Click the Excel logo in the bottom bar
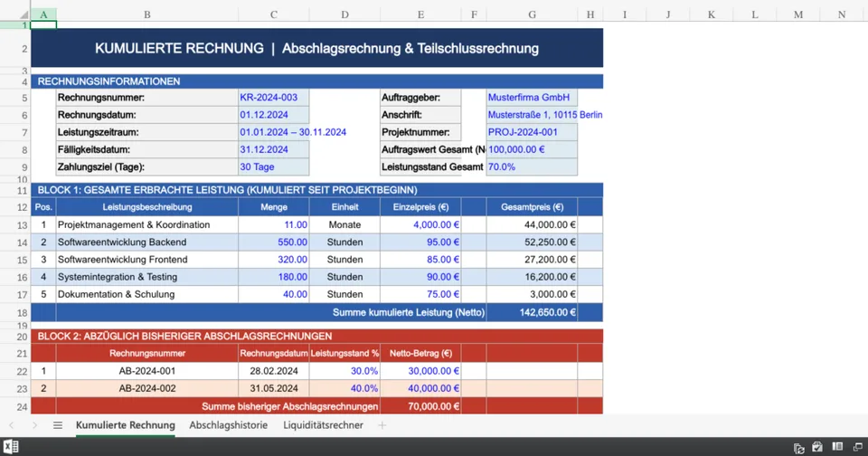The image size is (868, 456). point(11,447)
